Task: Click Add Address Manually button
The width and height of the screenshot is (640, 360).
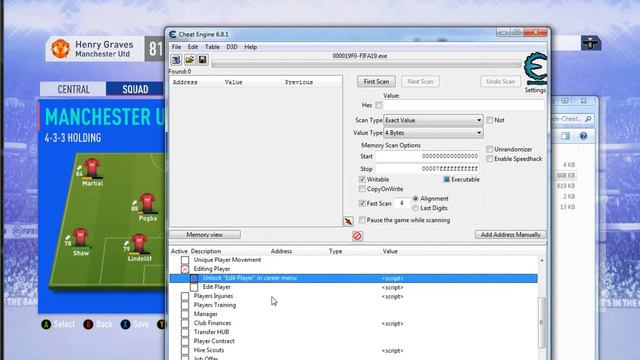Action: 510,235
